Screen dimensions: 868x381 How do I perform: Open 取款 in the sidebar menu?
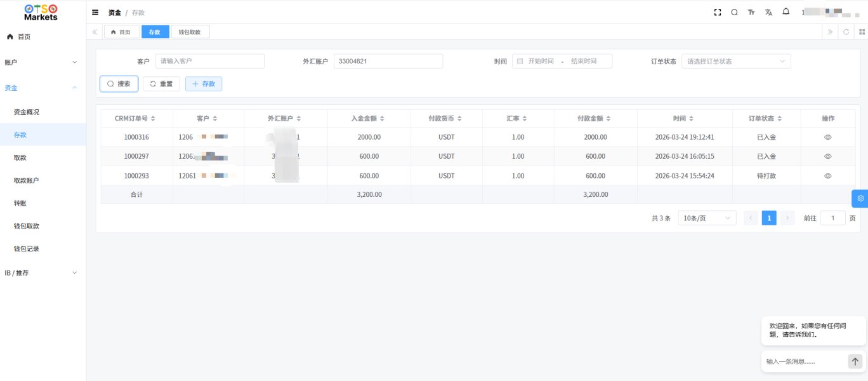pos(20,157)
